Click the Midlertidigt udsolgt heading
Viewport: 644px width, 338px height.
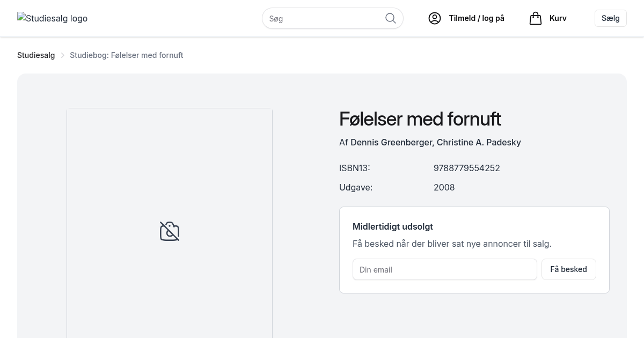pos(392,226)
